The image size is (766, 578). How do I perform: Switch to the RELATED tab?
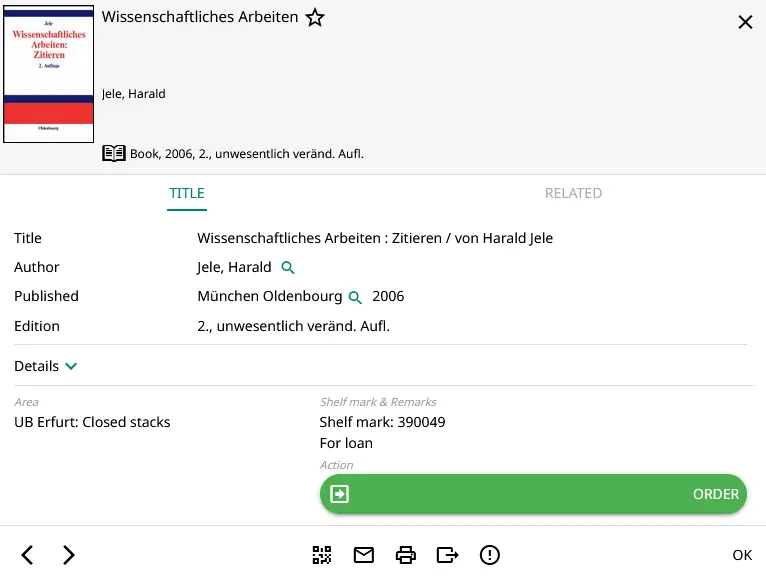pyautogui.click(x=573, y=193)
